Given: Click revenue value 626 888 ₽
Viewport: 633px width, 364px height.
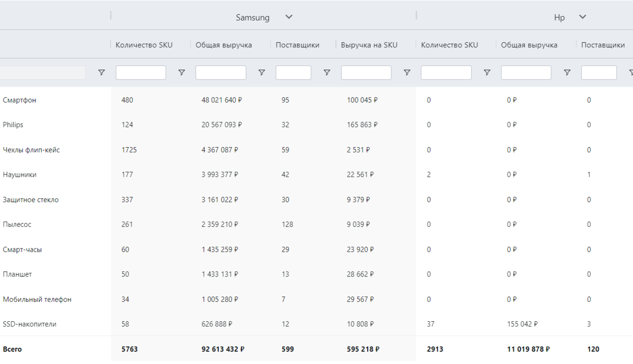Looking at the screenshot, I should click(x=217, y=324).
